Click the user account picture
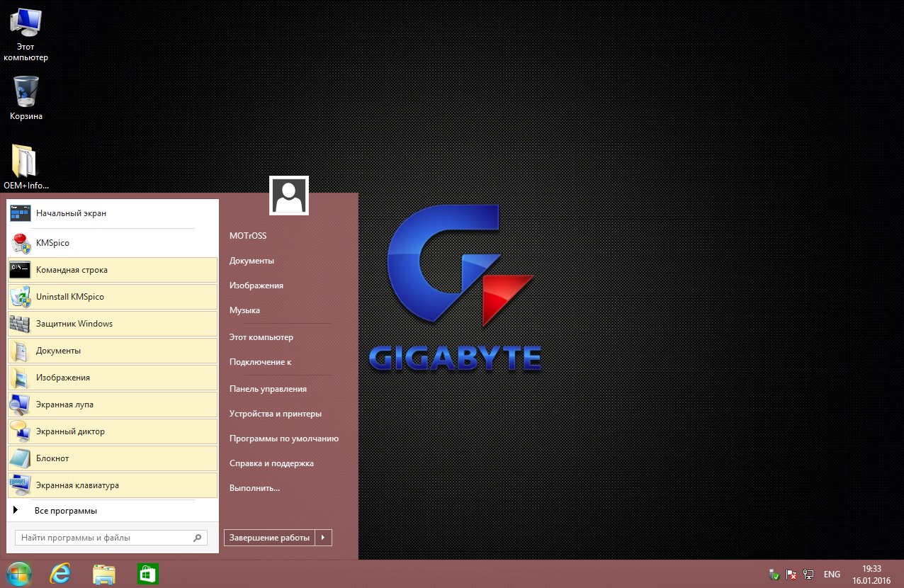904x588 pixels. click(289, 195)
